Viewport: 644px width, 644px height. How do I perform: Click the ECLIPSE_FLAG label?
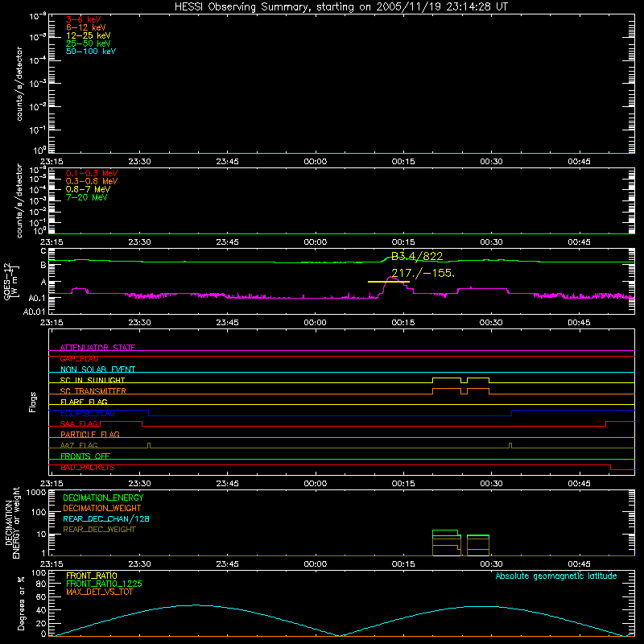[88, 413]
